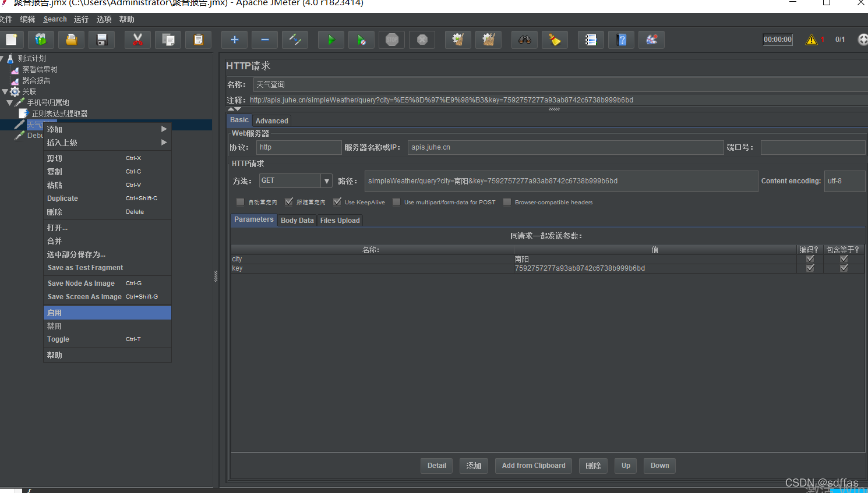Toggle the 包含等于 checkbox in key row
The image size is (868, 493).
tap(844, 268)
